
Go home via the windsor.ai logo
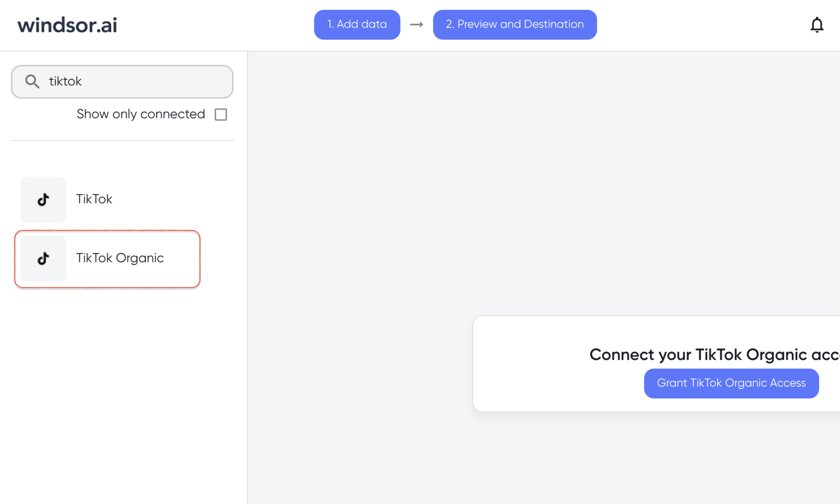click(67, 25)
